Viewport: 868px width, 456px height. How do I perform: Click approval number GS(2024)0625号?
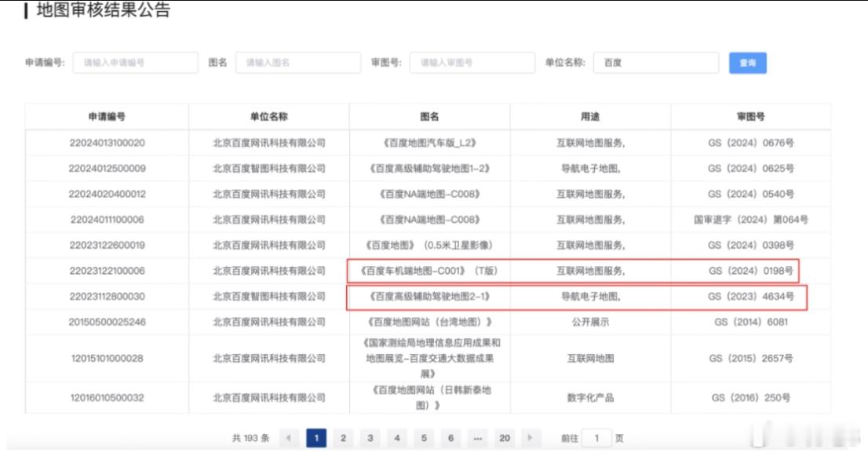click(750, 168)
